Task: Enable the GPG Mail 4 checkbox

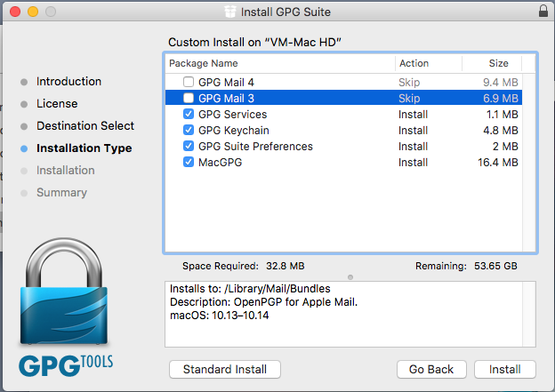Action: (189, 82)
